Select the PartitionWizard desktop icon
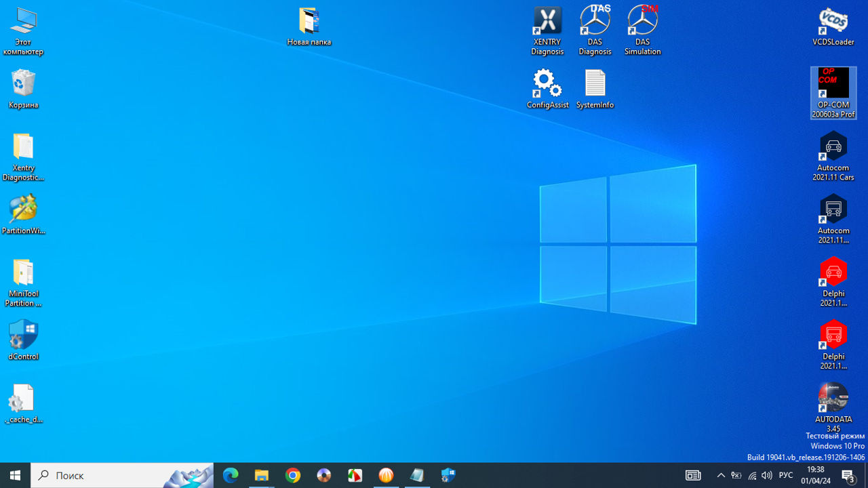This screenshot has width=868, height=488. pos(23,215)
